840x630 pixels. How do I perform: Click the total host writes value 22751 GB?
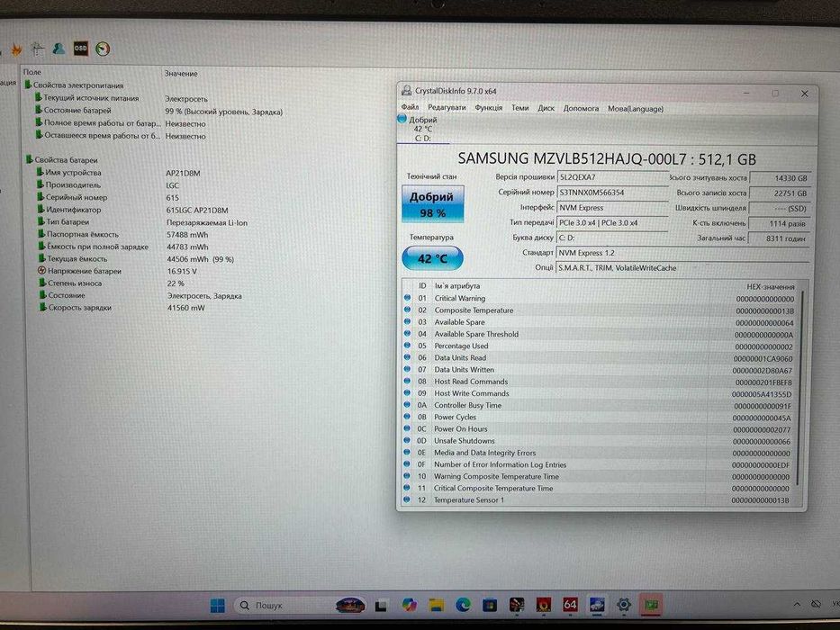(x=779, y=193)
